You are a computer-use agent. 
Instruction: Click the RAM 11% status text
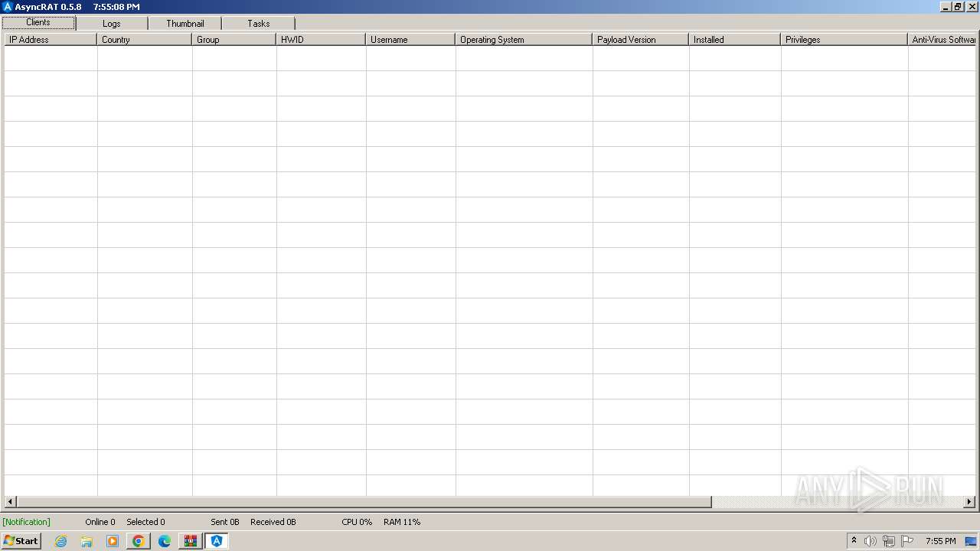[x=402, y=522]
